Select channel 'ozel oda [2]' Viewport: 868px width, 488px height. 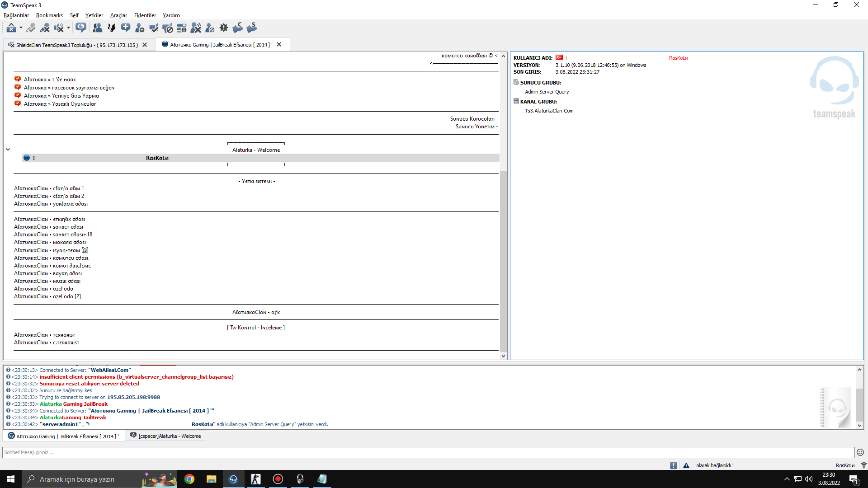coord(47,296)
